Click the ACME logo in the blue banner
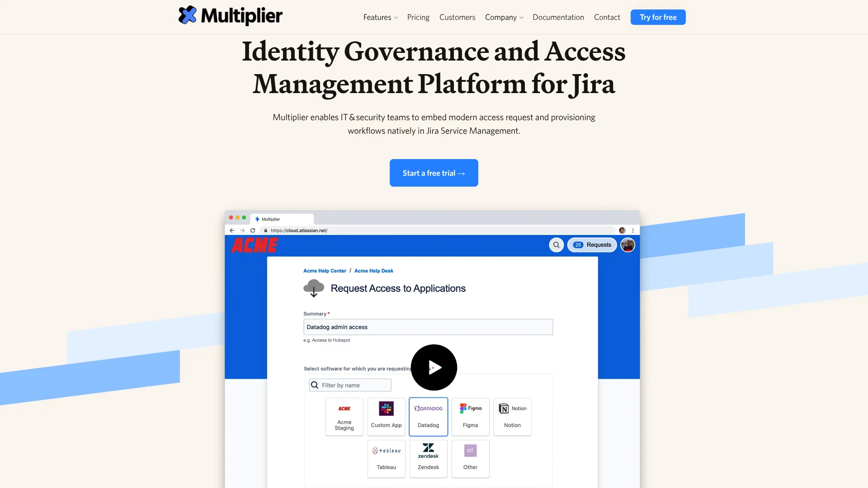 coord(255,245)
